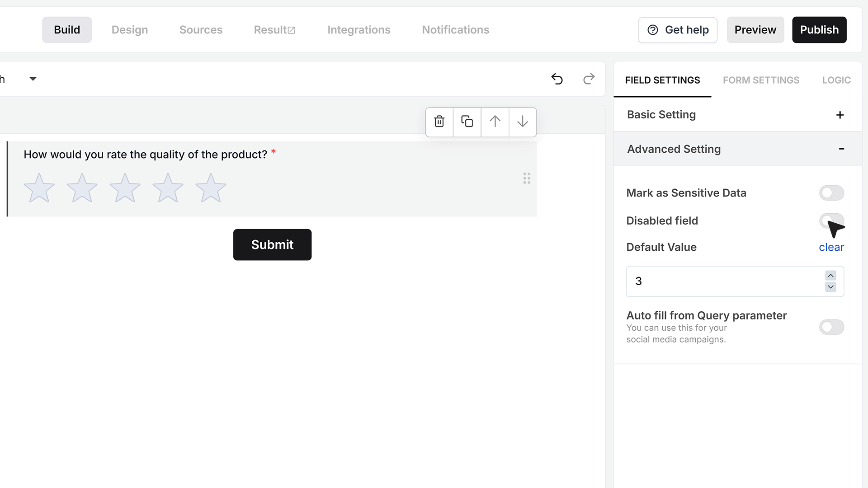
Task: Toggle the Disabled field switch
Action: click(831, 221)
